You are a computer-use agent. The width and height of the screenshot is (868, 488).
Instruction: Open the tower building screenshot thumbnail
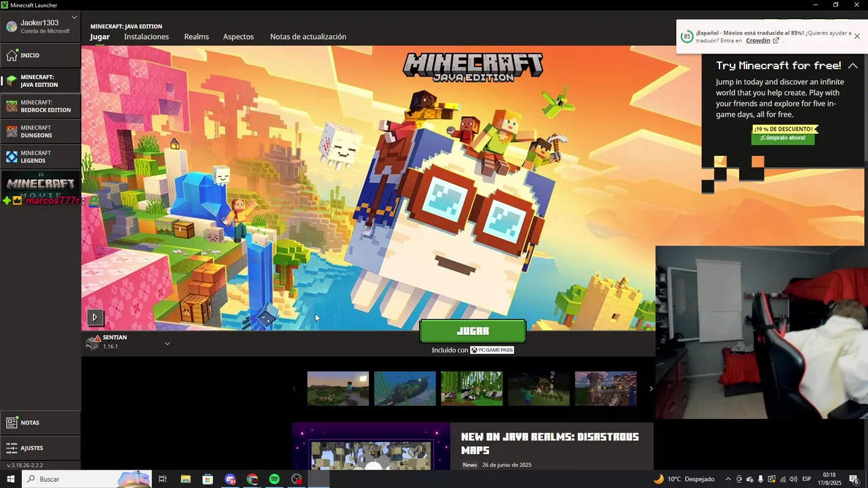[606, 388]
